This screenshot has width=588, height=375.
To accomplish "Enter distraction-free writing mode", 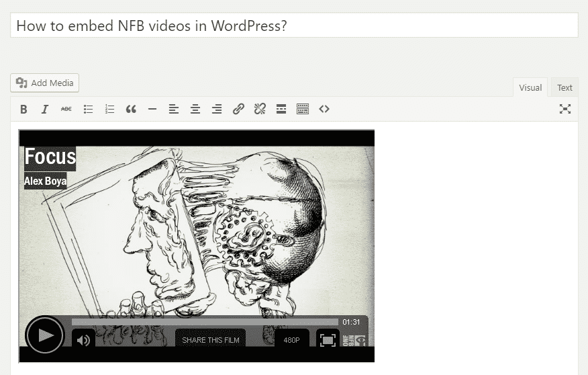I will coord(565,109).
